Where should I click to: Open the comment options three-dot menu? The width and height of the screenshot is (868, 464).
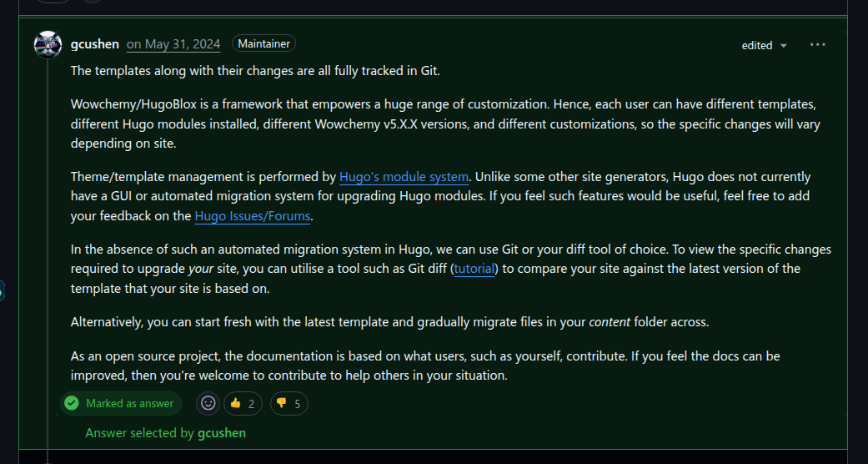click(x=817, y=45)
